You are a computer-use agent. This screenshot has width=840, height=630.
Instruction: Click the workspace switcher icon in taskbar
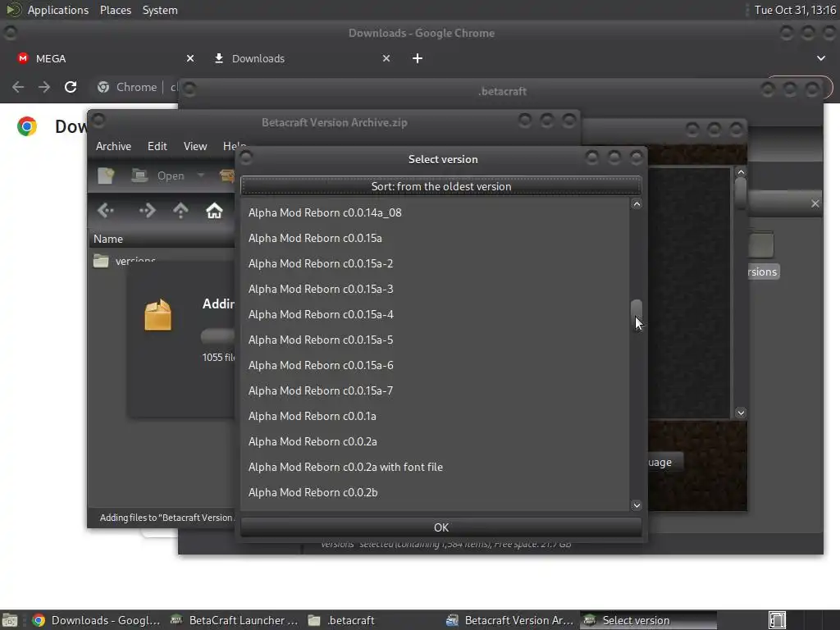click(x=778, y=620)
